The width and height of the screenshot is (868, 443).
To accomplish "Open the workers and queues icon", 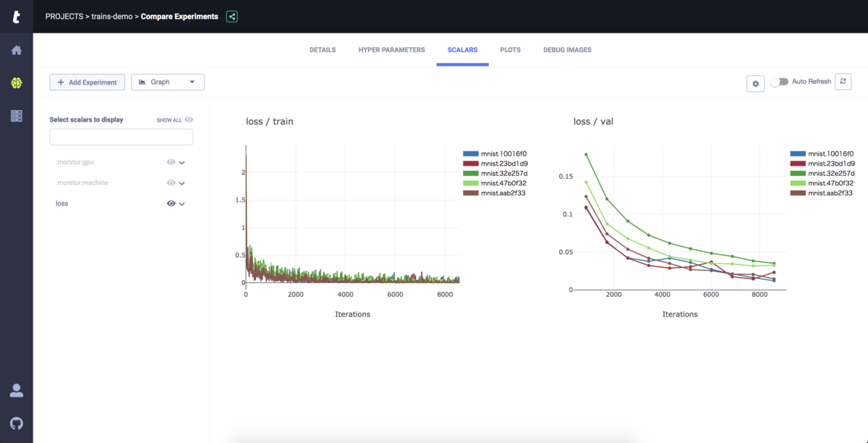I will pos(16,116).
